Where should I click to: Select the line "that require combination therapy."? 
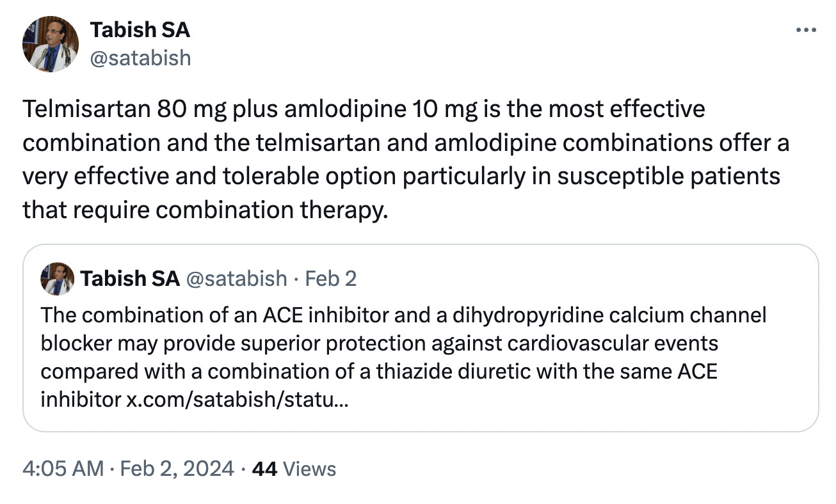205,209
